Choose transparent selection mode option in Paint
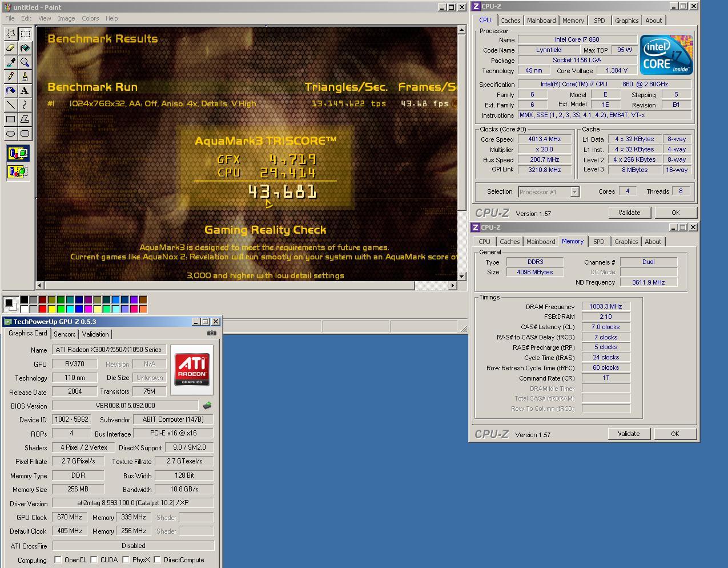This screenshot has width=728, height=568. 18,171
